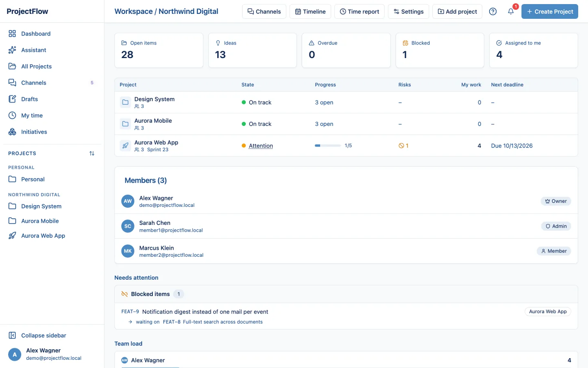Click the Next deadline column header

tap(507, 85)
